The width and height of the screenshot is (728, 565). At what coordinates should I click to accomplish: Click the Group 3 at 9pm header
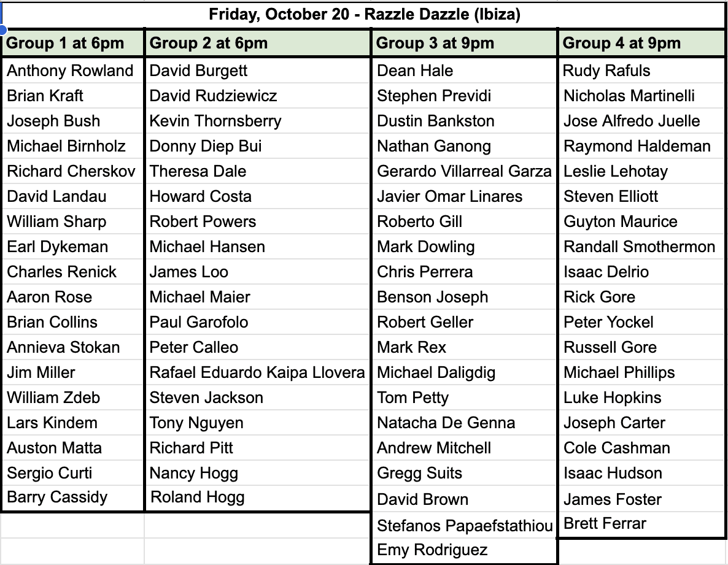464,43
